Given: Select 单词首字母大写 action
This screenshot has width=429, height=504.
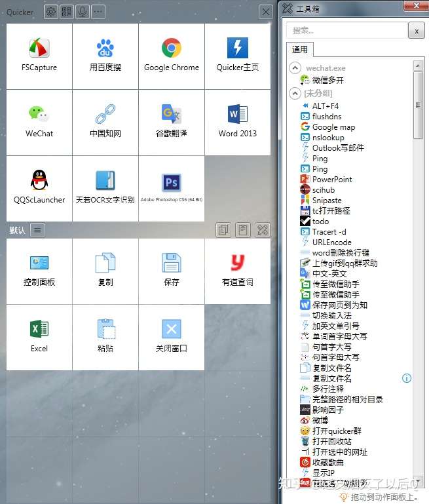Looking at the screenshot, I should point(333,336).
